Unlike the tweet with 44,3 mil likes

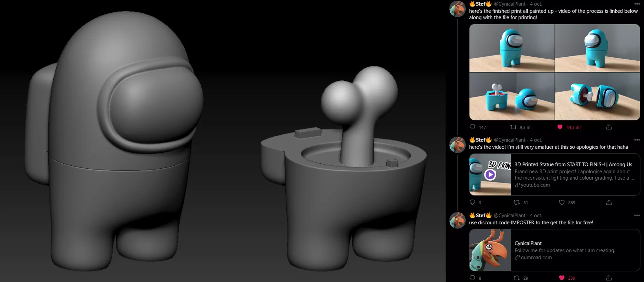[x=560, y=127]
